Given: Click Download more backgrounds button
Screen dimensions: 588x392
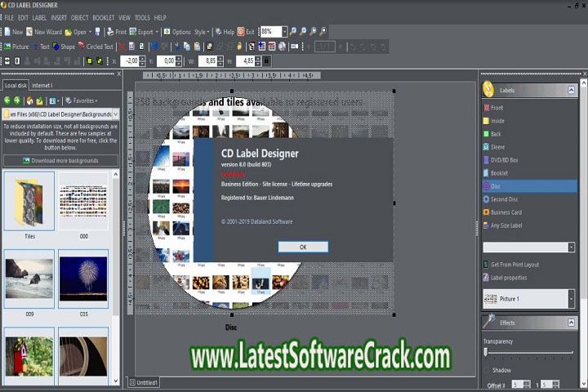Looking at the screenshot, I should click(x=60, y=161).
